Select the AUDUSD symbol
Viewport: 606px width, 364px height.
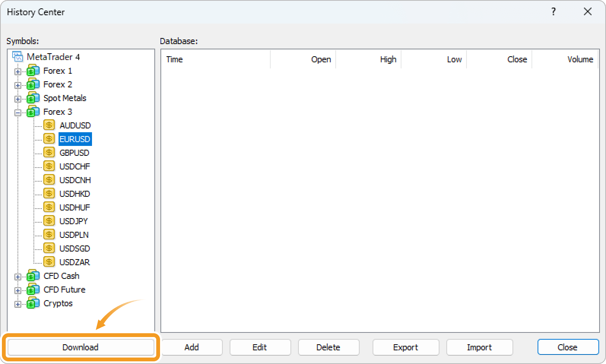pos(75,125)
